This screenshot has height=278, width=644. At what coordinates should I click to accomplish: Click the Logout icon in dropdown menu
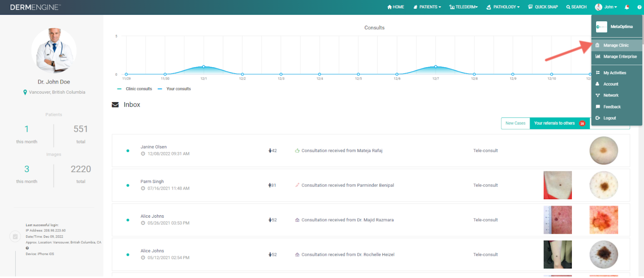click(598, 118)
